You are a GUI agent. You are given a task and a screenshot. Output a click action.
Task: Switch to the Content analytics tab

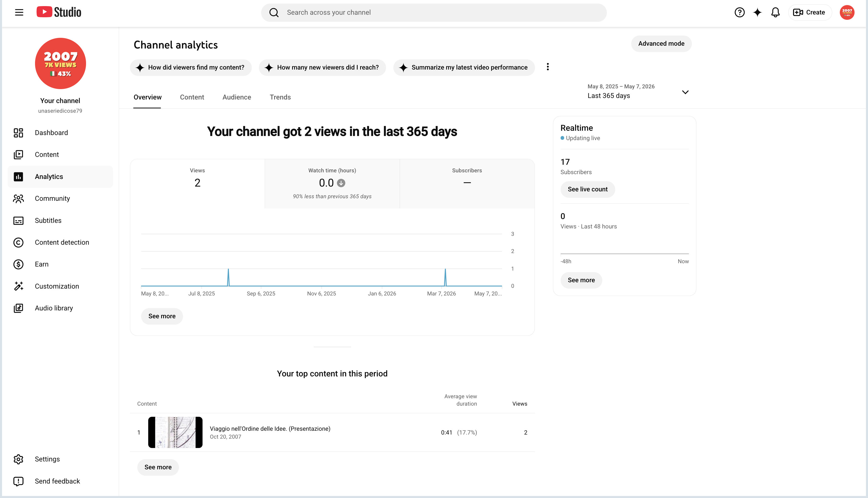coord(192,97)
